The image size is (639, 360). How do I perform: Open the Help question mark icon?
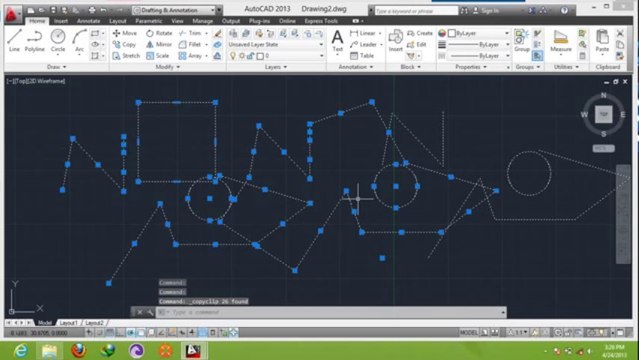[x=564, y=11]
